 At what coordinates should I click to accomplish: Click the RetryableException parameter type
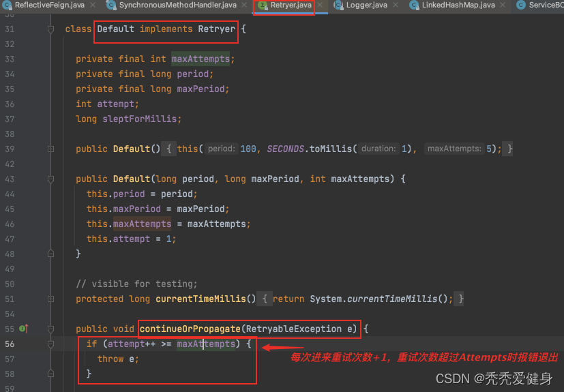[294, 329]
